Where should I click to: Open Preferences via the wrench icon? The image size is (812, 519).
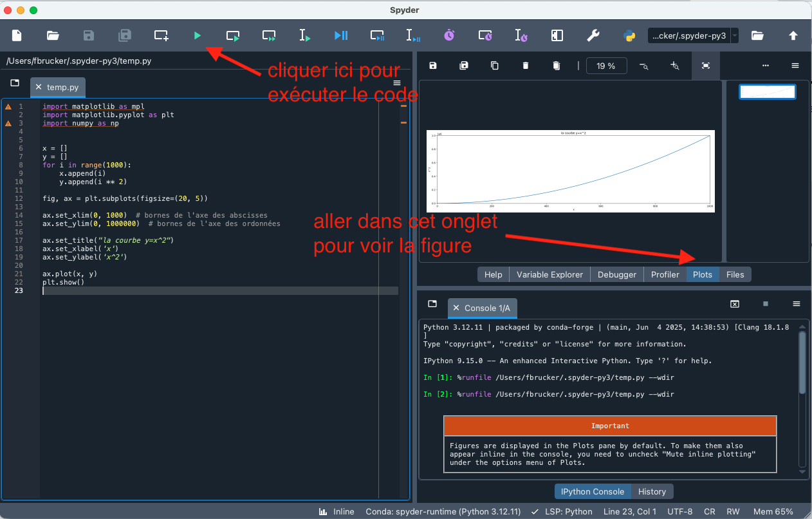pyautogui.click(x=593, y=35)
